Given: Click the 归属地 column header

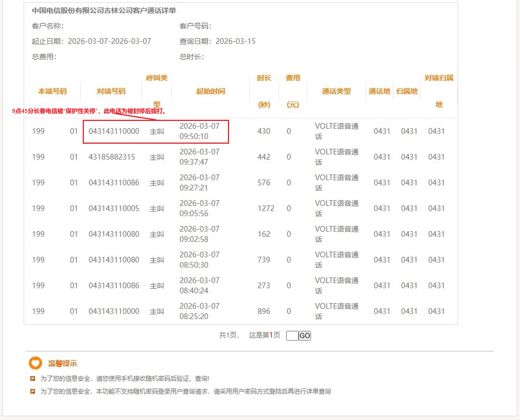Looking at the screenshot, I should point(407,91).
